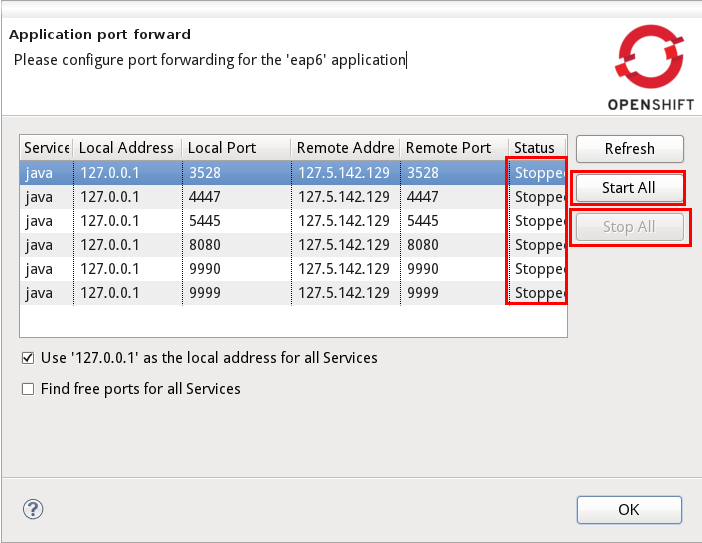This screenshot has height=543, width=702.
Task: Click the Local Port column header
Action: (236, 148)
